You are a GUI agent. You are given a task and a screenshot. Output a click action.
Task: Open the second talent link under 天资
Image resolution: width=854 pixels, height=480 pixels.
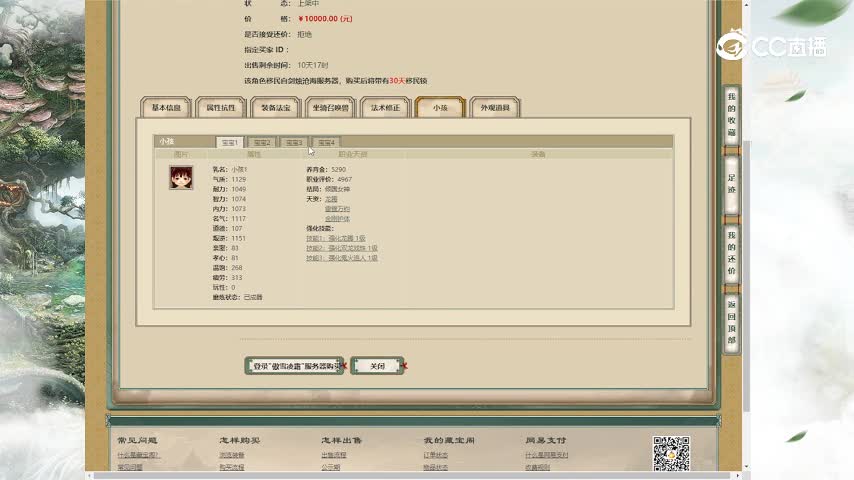coord(337,209)
